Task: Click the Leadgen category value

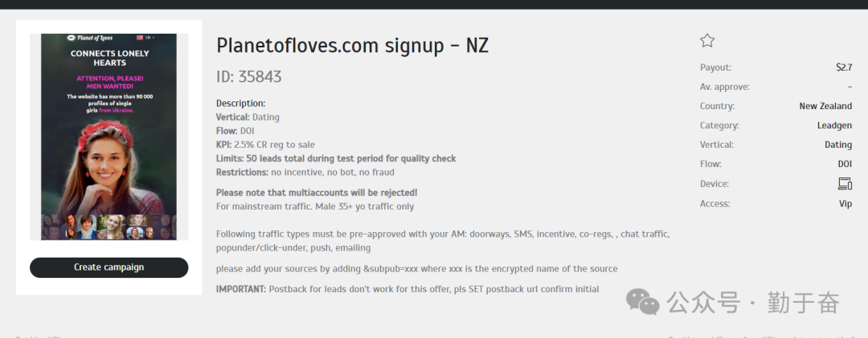Action: pos(834,125)
